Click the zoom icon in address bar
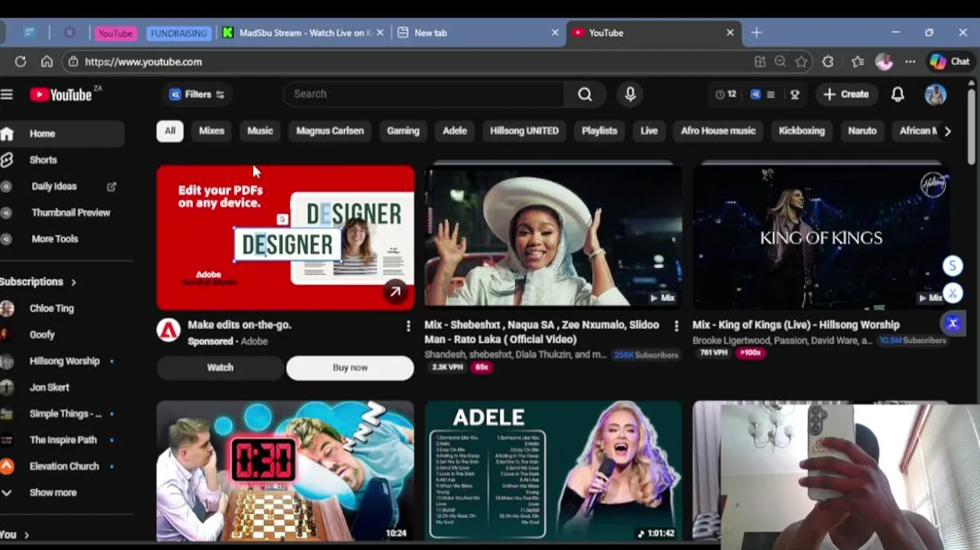The width and height of the screenshot is (980, 550). (780, 62)
